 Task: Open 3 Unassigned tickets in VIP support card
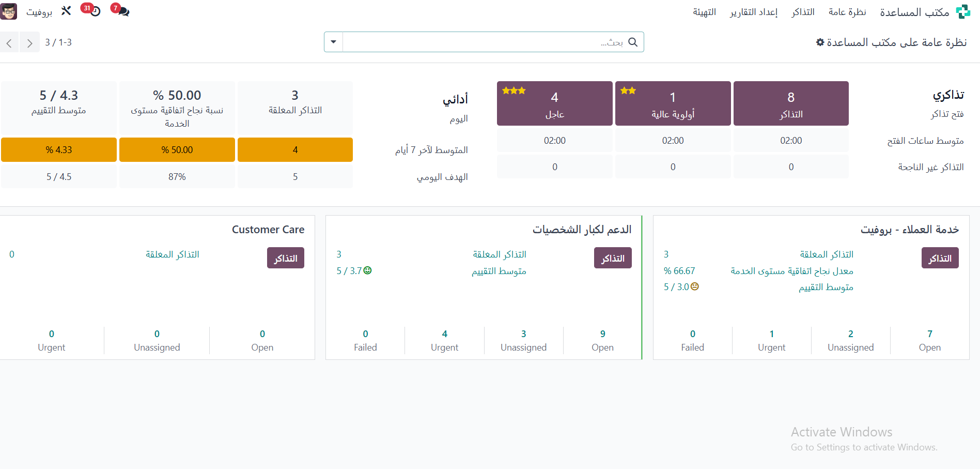523,340
